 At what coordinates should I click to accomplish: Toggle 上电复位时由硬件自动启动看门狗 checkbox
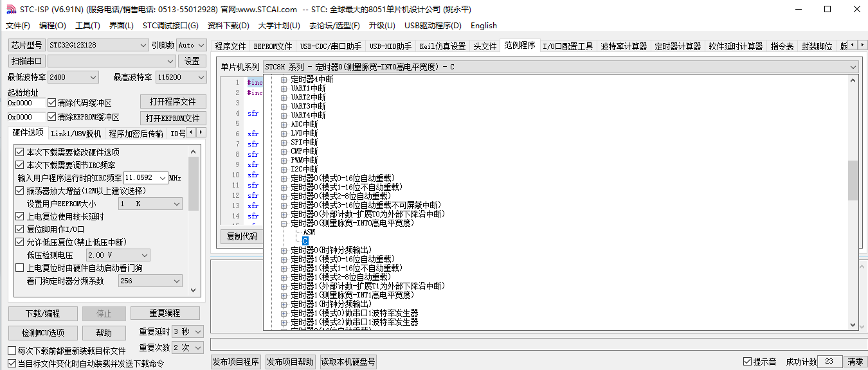click(20, 268)
